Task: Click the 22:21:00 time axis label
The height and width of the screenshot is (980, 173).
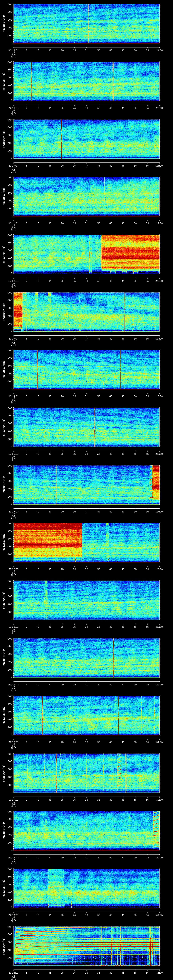Action: tap(13, 223)
